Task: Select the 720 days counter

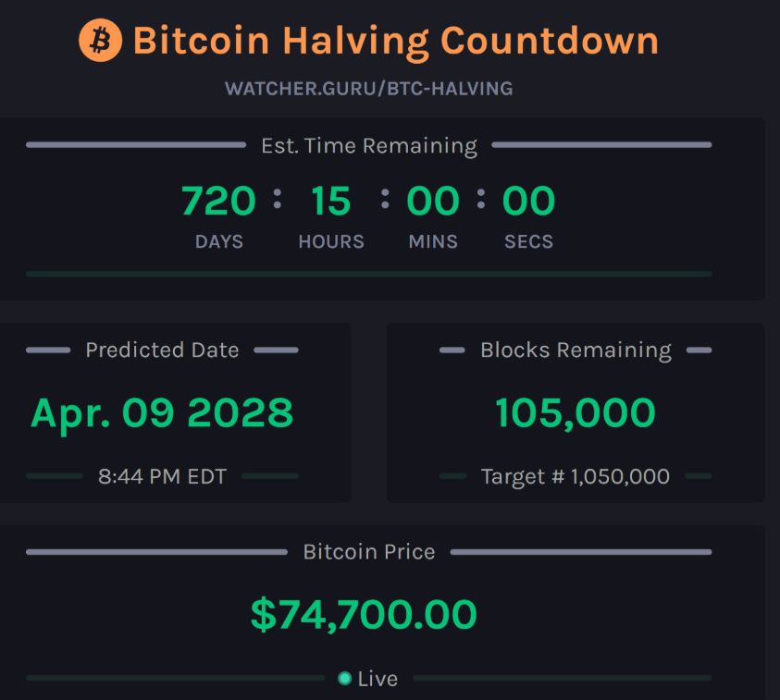Action: tap(218, 202)
